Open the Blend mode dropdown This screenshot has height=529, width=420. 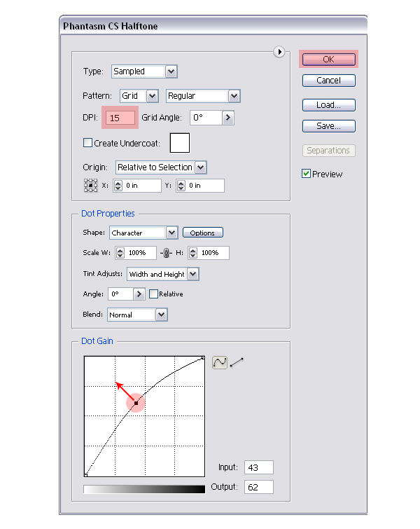point(137,315)
